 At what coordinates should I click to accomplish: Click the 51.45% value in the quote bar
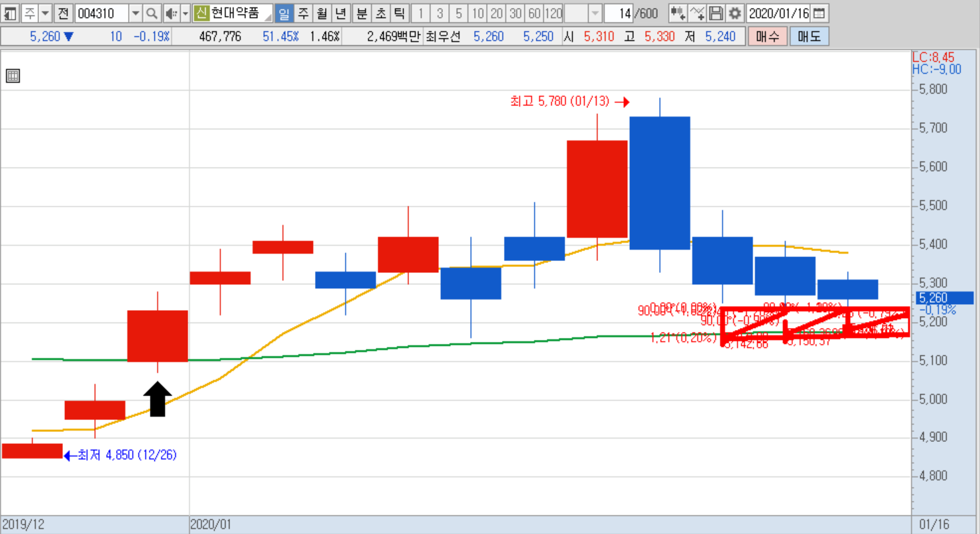click(x=280, y=36)
